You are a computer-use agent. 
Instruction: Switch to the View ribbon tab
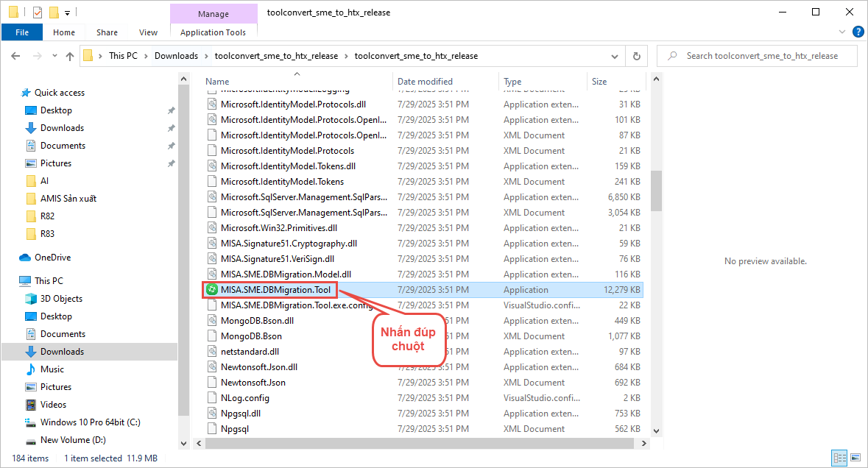[x=148, y=32]
